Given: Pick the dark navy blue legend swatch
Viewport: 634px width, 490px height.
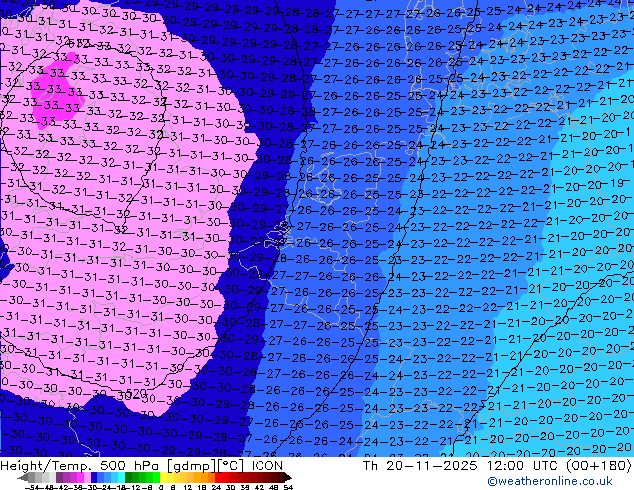Looking at the screenshot, I should (94, 478).
